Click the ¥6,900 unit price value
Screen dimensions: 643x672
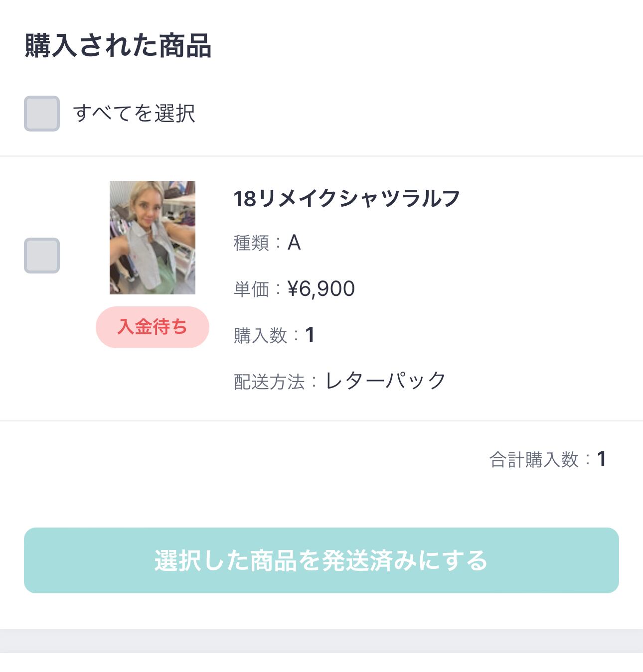coord(321,289)
